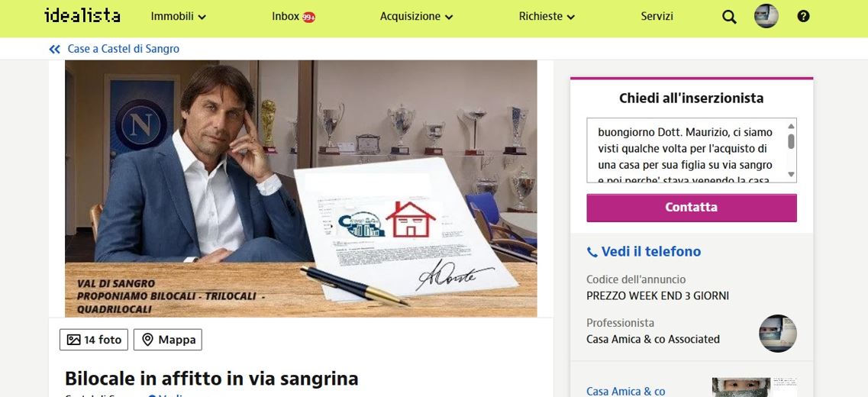
Task: Click the Contatta button
Action: tap(692, 208)
